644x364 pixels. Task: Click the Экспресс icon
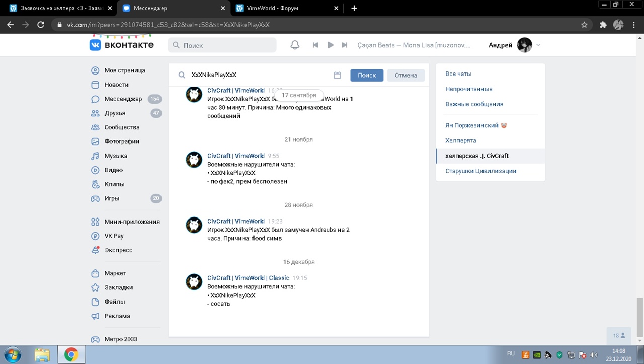click(x=95, y=250)
